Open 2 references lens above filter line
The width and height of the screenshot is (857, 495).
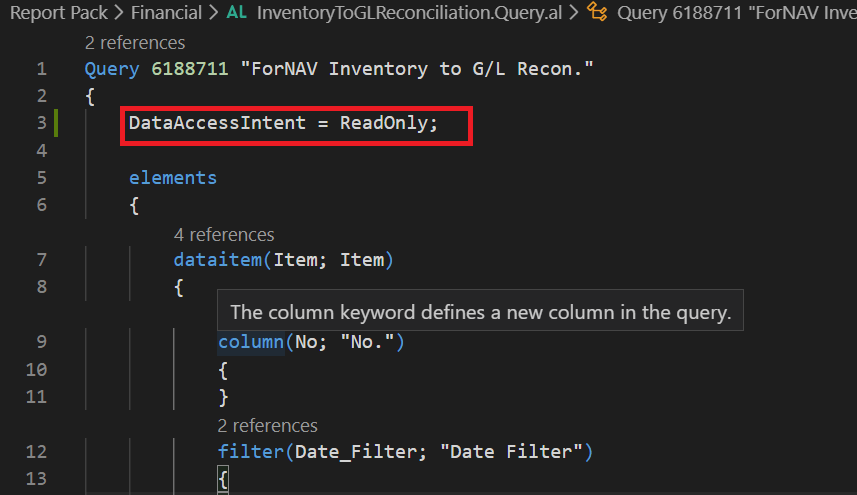coord(268,426)
